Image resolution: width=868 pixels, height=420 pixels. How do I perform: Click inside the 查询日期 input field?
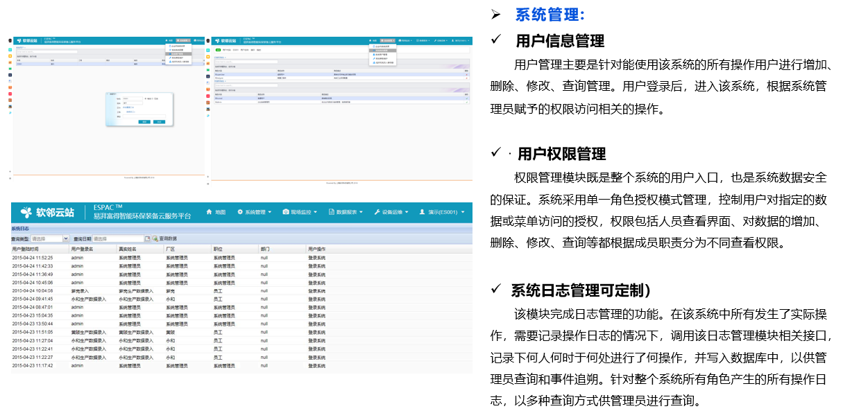118,238
